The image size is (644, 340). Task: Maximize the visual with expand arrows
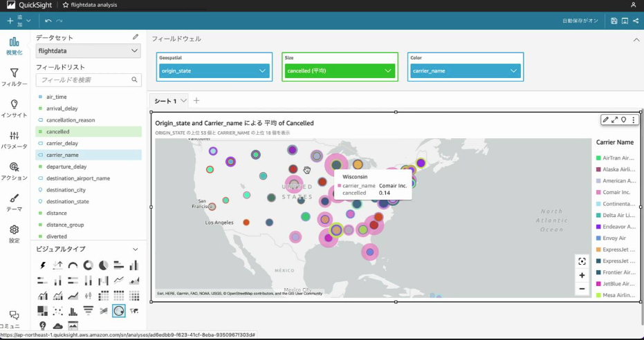pyautogui.click(x=614, y=120)
